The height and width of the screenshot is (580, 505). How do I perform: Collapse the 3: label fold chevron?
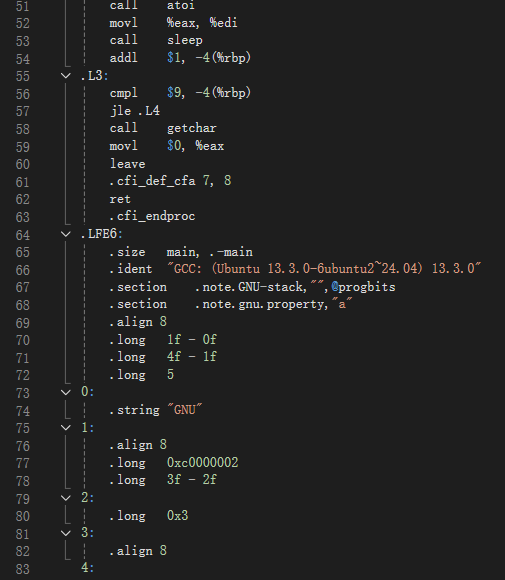coord(65,533)
